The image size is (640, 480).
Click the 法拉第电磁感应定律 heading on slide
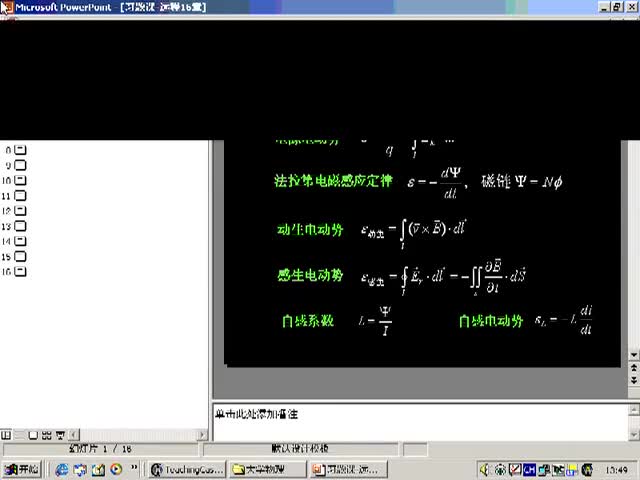(x=333, y=181)
